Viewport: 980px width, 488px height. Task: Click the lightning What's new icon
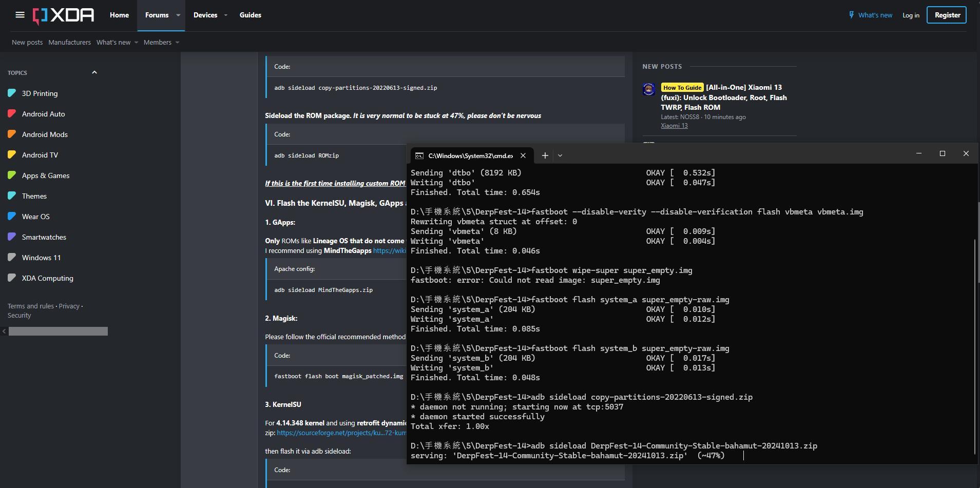[852, 15]
